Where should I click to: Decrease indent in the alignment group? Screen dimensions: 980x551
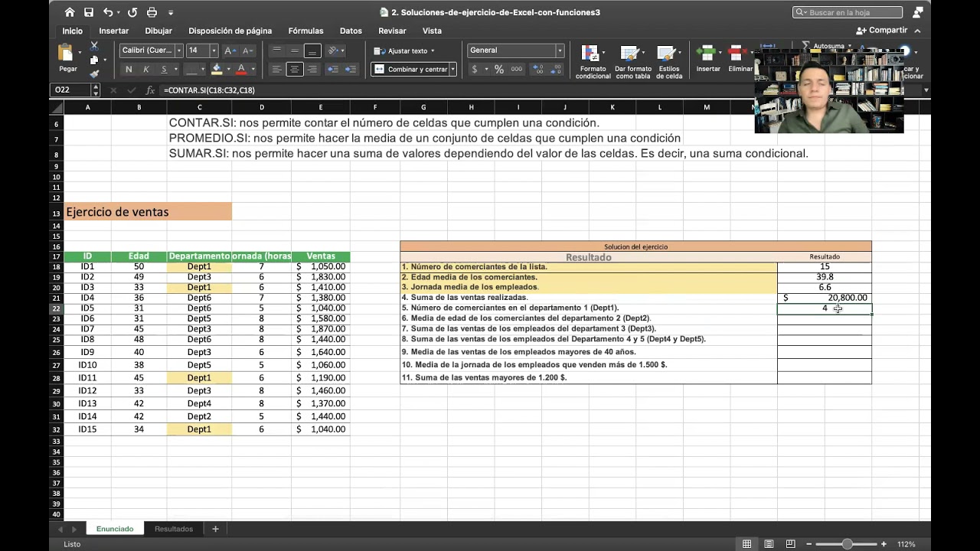coord(332,69)
